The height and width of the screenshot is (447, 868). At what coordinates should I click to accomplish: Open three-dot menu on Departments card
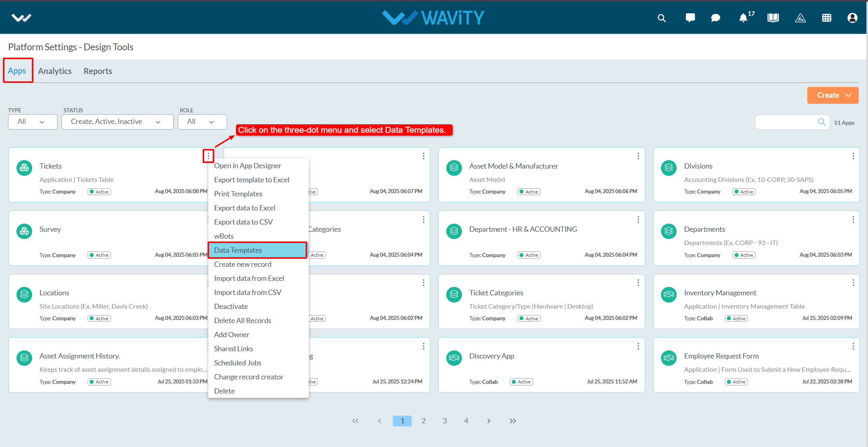point(853,219)
